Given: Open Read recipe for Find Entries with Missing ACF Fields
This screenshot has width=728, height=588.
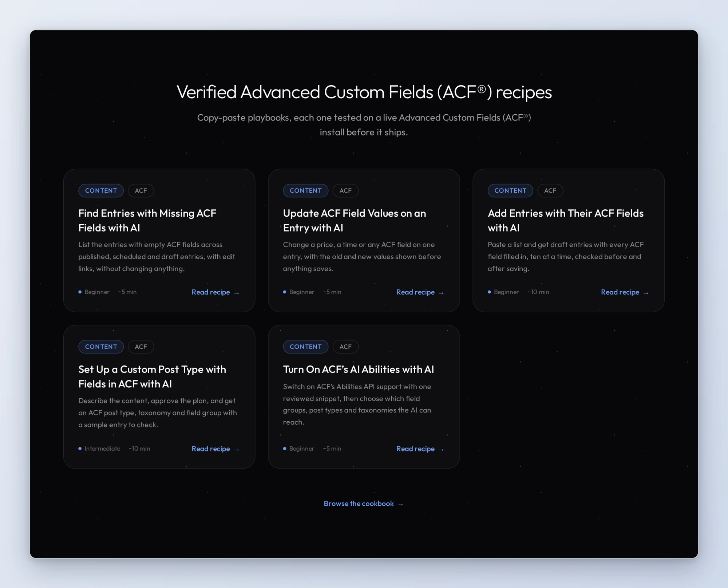Looking at the screenshot, I should click(x=215, y=292).
